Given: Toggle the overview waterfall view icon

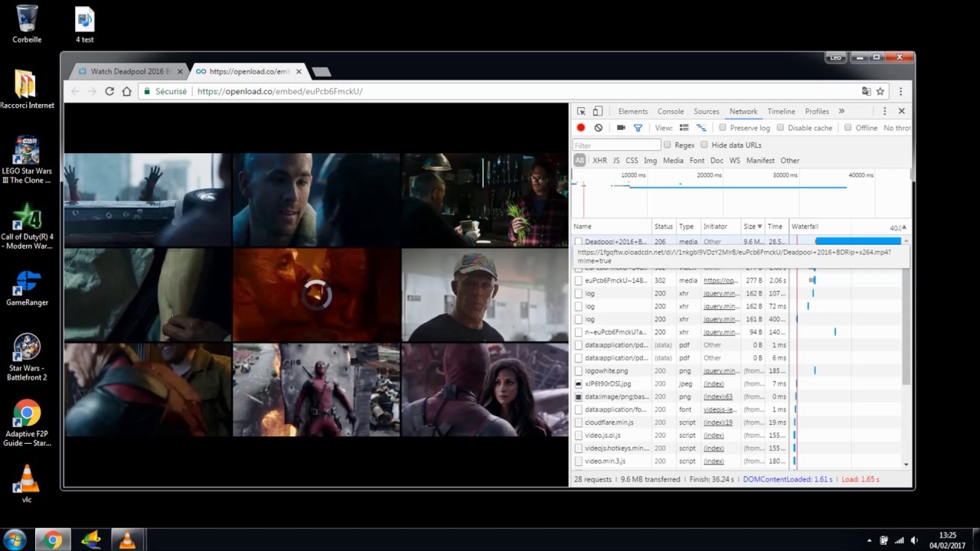Looking at the screenshot, I should 701,128.
